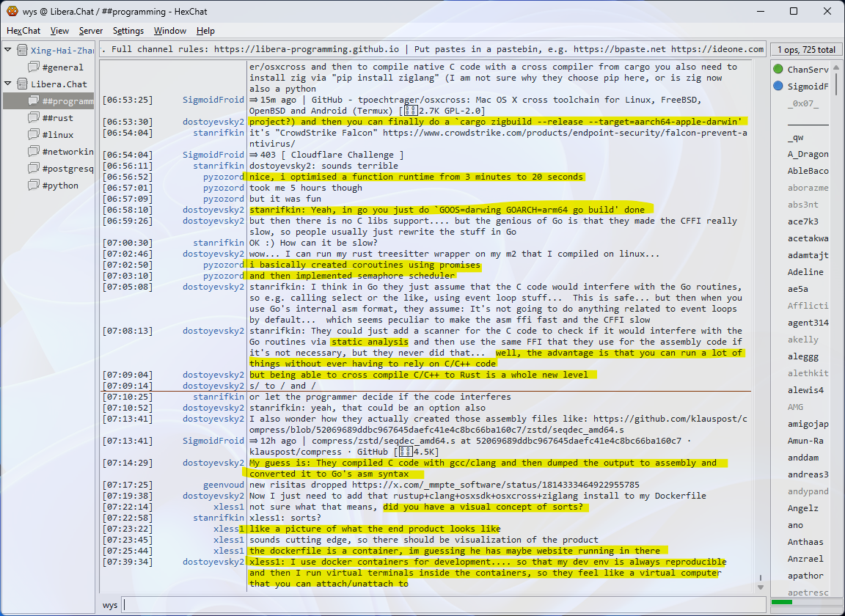The width and height of the screenshot is (845, 616).
Task: Open the Settings menu
Action: [x=128, y=31]
